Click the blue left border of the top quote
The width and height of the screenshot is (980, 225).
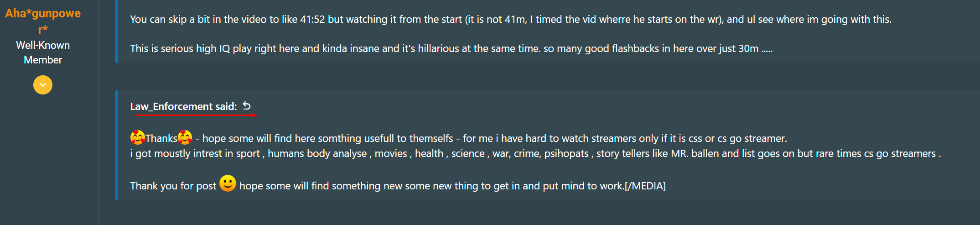click(117, 31)
